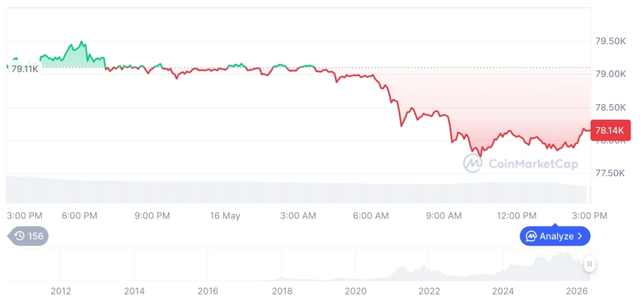Click the green price peak near 6:00 PM
This screenshot has height=300, width=644.
82,42
